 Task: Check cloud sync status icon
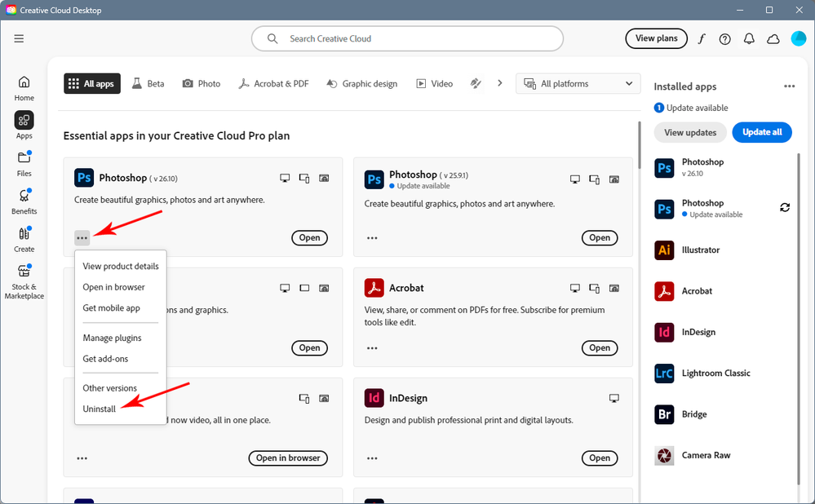(773, 39)
